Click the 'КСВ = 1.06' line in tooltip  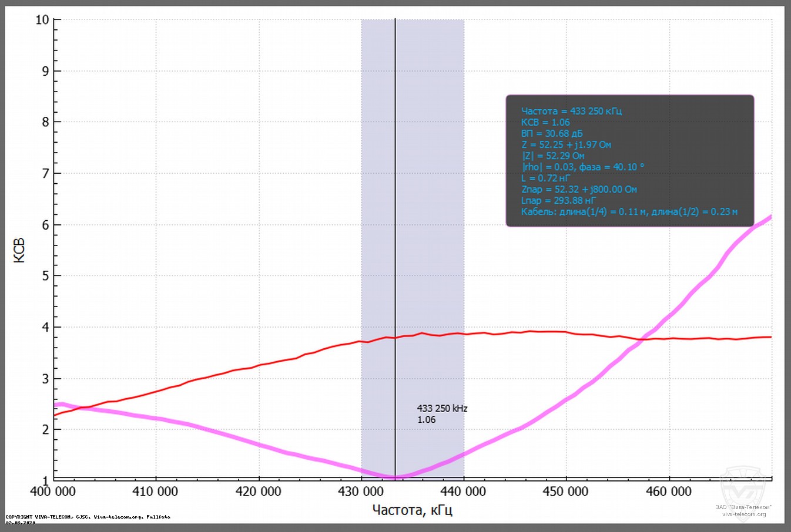pyautogui.click(x=545, y=122)
